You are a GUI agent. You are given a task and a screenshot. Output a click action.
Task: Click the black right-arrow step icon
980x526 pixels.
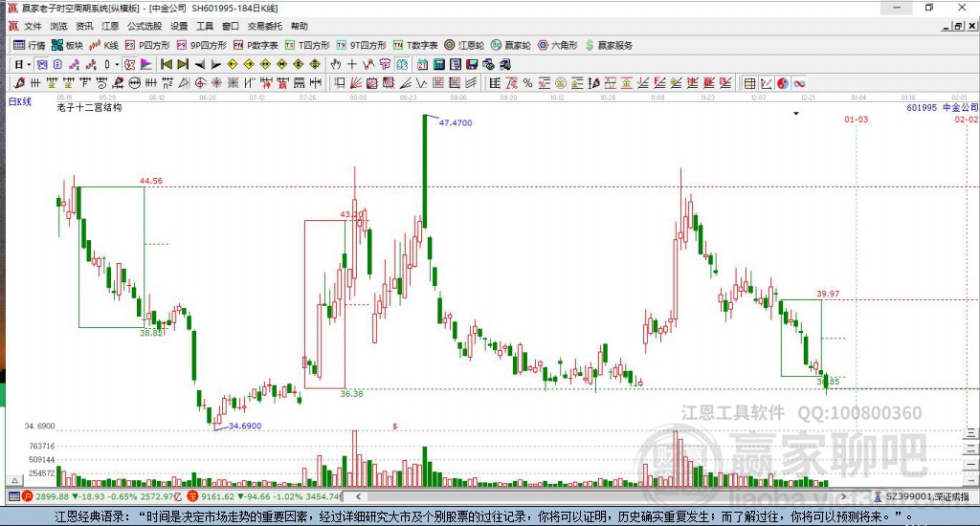215,64
